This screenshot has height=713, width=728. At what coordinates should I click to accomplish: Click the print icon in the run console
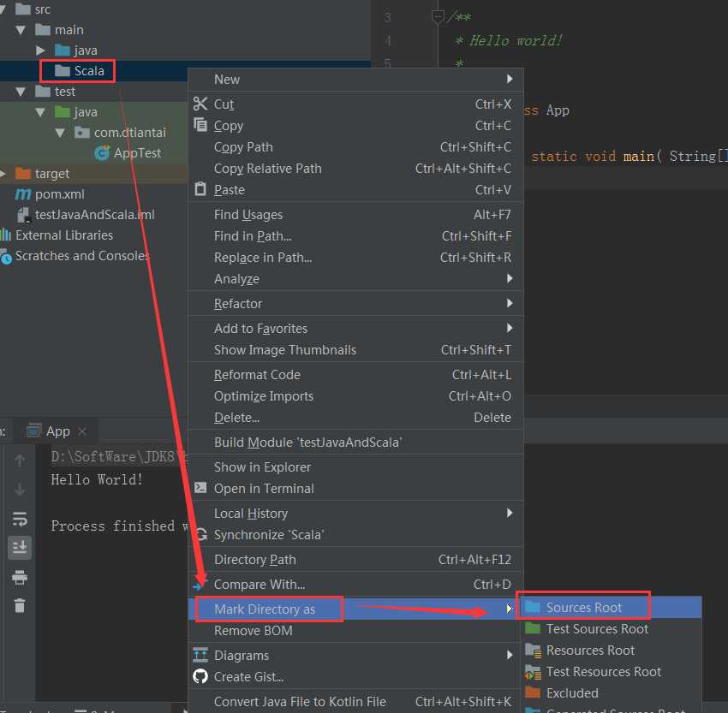(20, 577)
